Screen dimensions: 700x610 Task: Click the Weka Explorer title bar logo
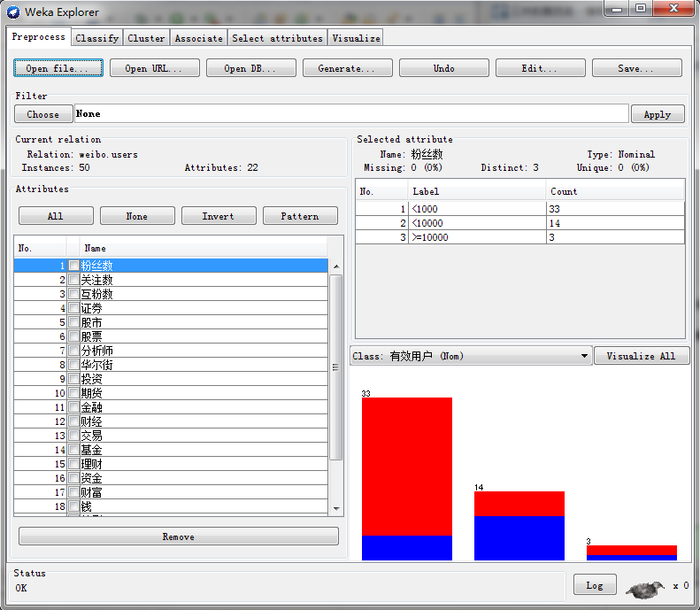pyautogui.click(x=13, y=12)
